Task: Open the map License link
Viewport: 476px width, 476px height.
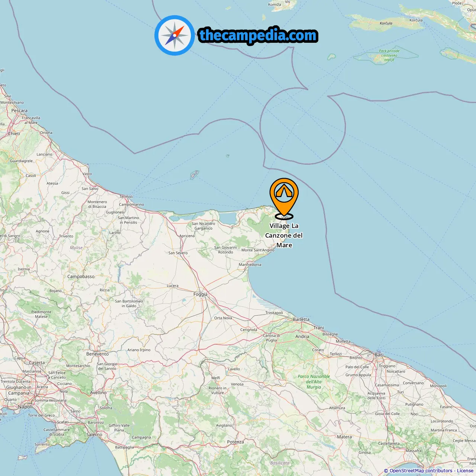Action: click(x=465, y=471)
